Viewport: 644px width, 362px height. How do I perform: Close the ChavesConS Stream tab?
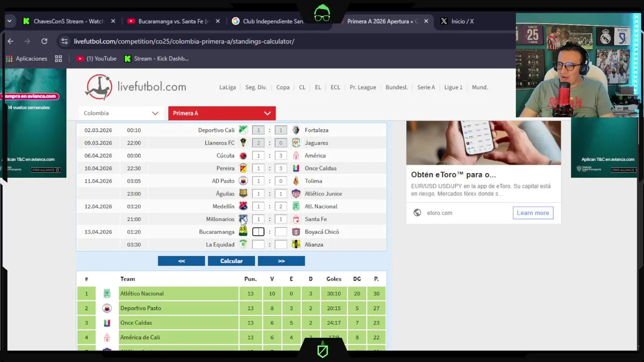tap(113, 21)
